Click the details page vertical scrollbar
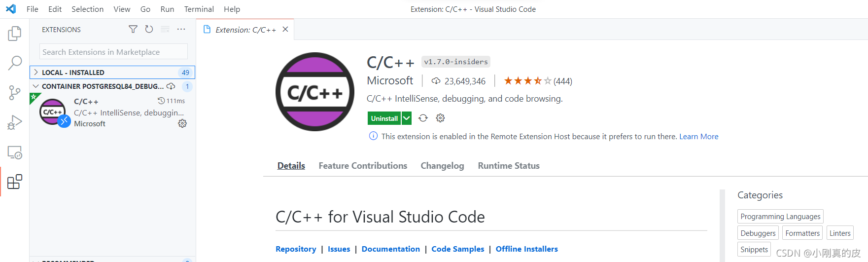 tap(722, 225)
